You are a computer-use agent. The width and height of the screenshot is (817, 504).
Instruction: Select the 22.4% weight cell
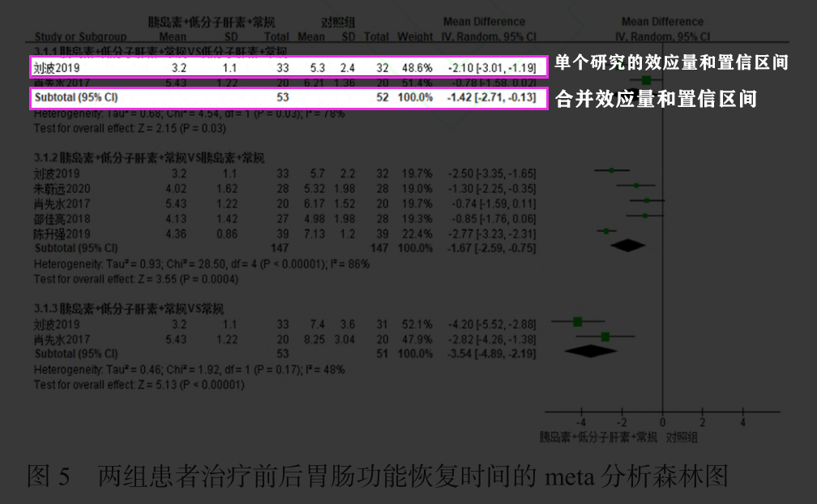[417, 234]
